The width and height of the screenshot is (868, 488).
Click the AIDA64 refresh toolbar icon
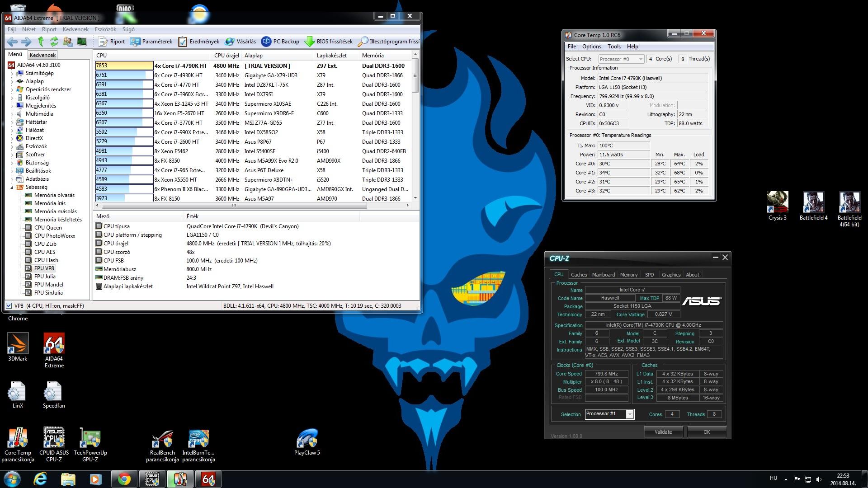pos(54,42)
